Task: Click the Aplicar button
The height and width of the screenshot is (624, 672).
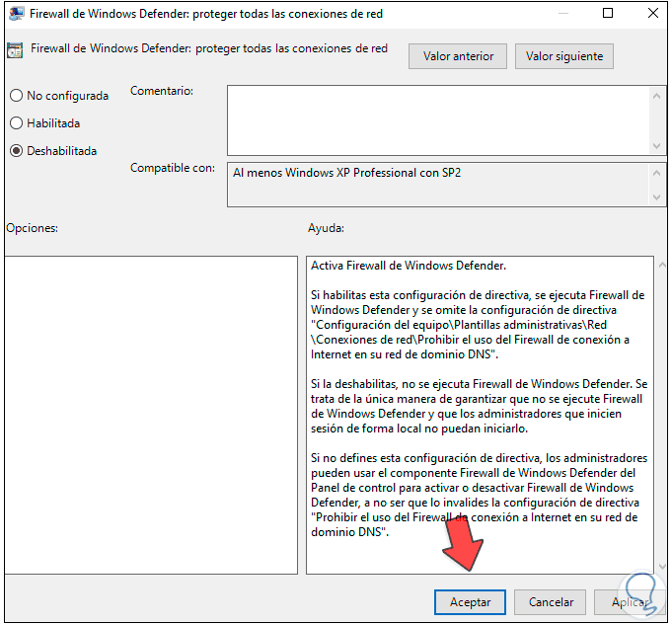Action: 630,602
